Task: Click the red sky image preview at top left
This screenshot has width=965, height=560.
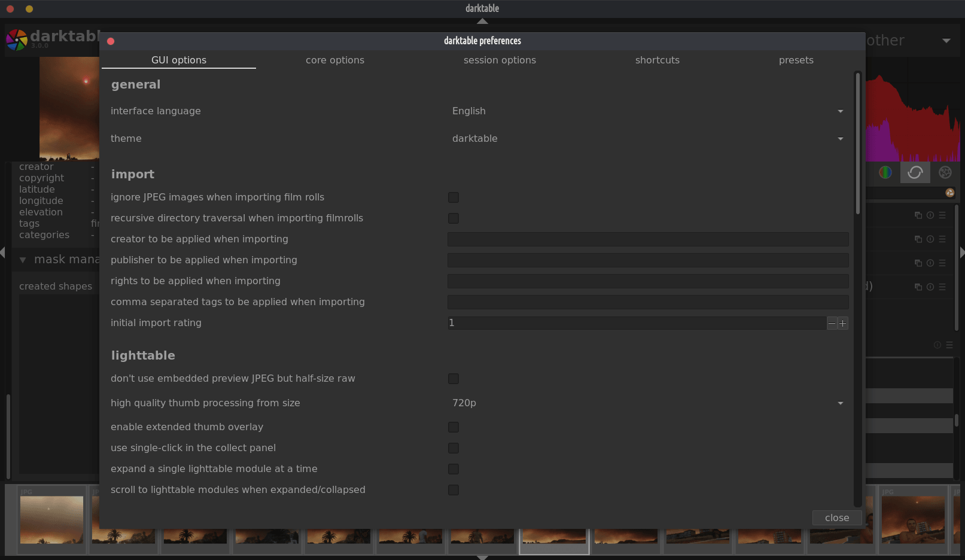Action: (69, 109)
